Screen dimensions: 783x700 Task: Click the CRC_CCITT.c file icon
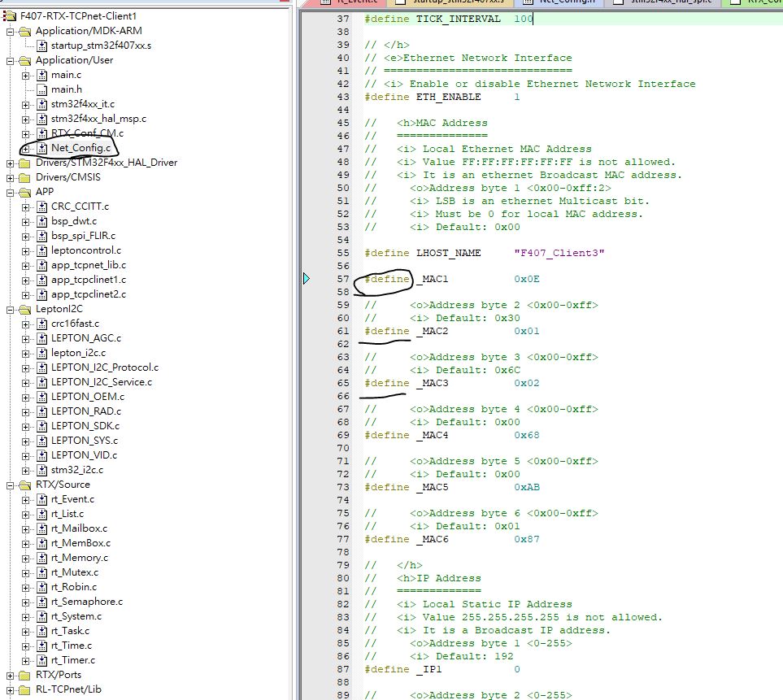[x=42, y=207]
